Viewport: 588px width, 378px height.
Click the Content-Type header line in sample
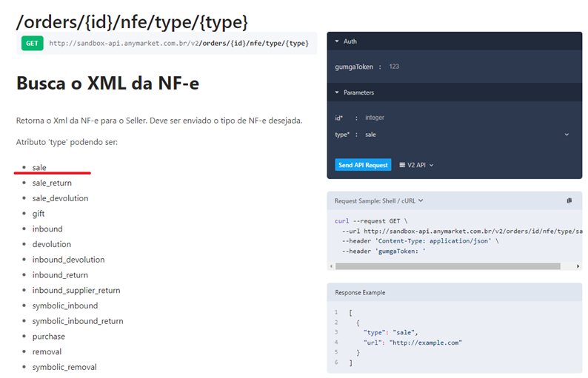(x=420, y=241)
